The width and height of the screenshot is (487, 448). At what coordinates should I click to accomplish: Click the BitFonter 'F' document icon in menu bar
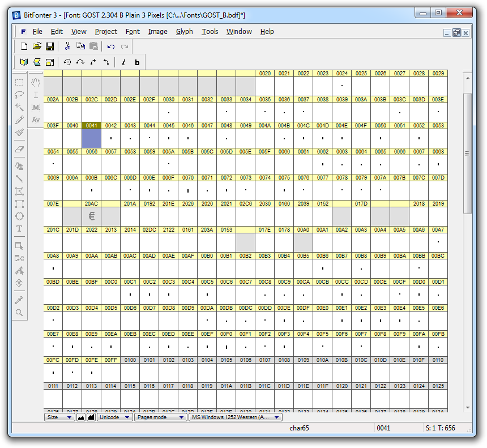click(23, 32)
